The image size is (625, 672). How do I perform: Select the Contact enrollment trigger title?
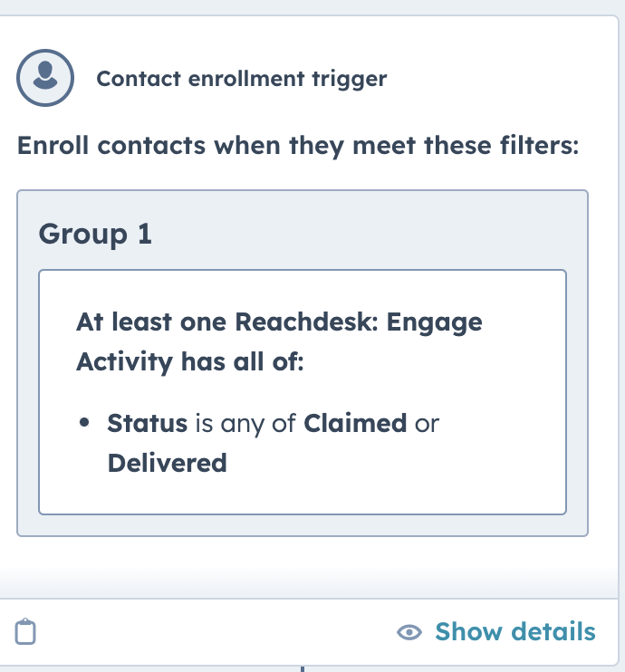(x=242, y=79)
